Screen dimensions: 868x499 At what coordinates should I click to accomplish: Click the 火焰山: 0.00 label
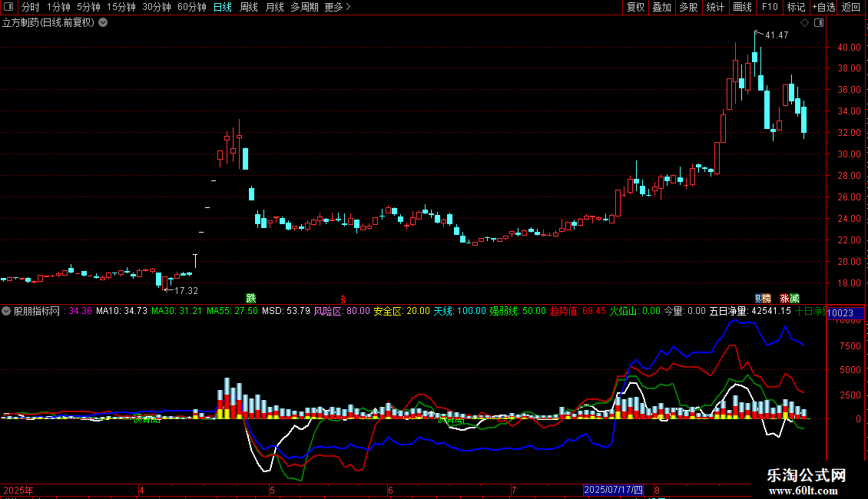635,311
